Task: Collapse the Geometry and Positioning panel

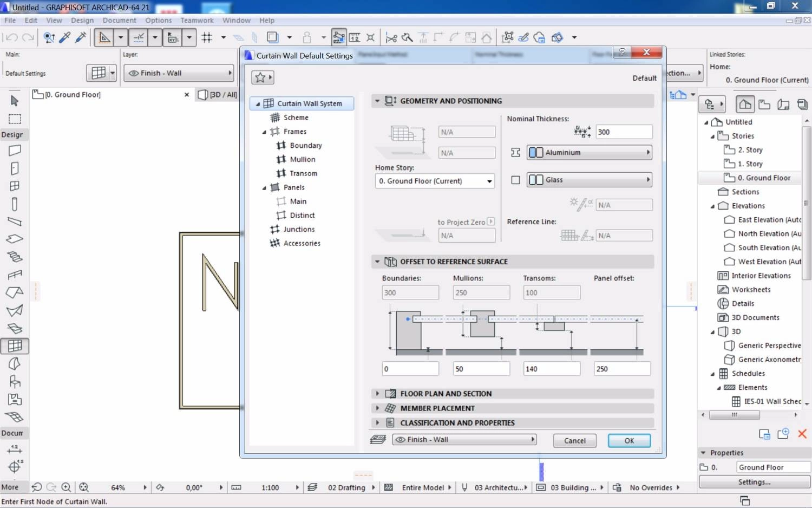Action: tap(377, 101)
